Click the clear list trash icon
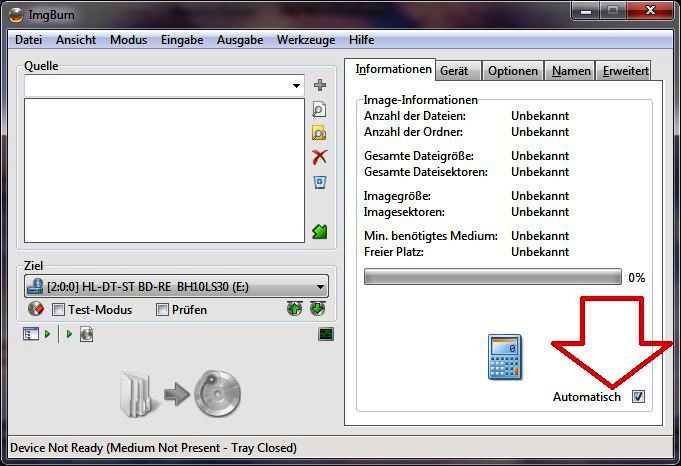Screen dimensions: 681x466 coord(320,182)
